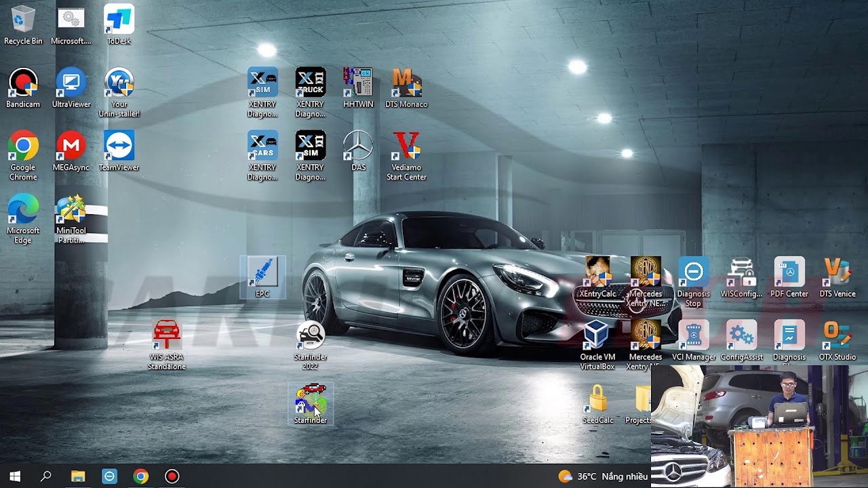The image size is (868, 488).
Task: Select the HHTWIN desktop icon
Action: [x=358, y=83]
